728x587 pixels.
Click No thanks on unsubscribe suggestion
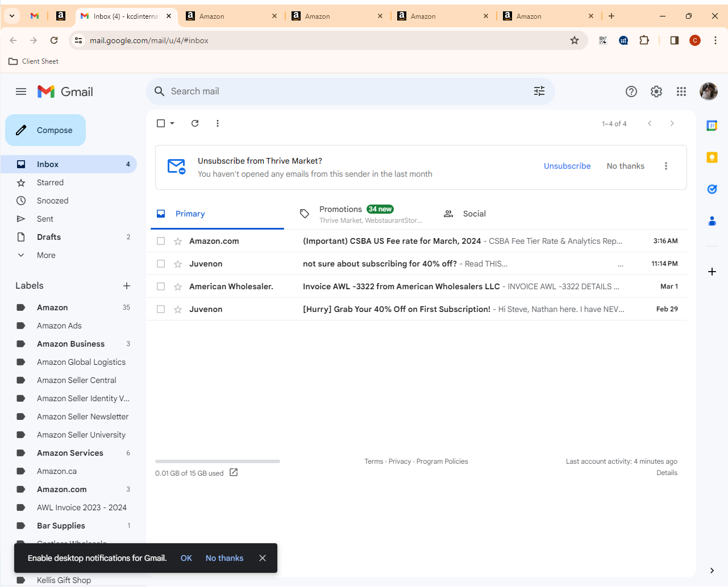coord(626,166)
